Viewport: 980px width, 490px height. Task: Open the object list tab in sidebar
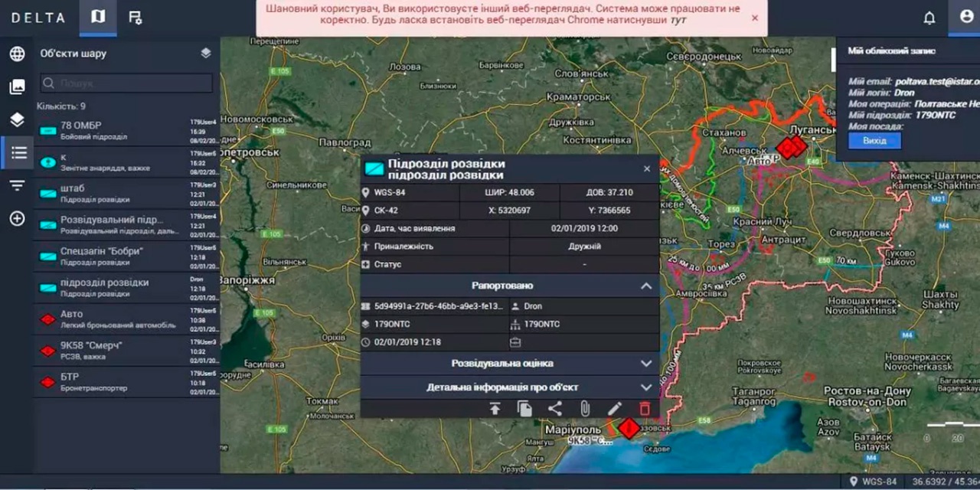(x=17, y=153)
